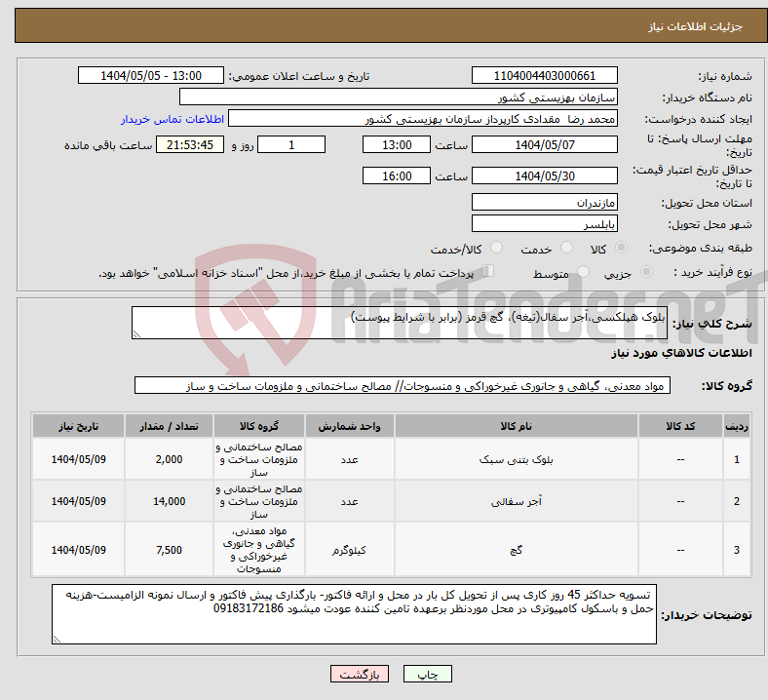Click the response deadline date 1404/05/07
This screenshot has width=768, height=700.
coord(544,144)
